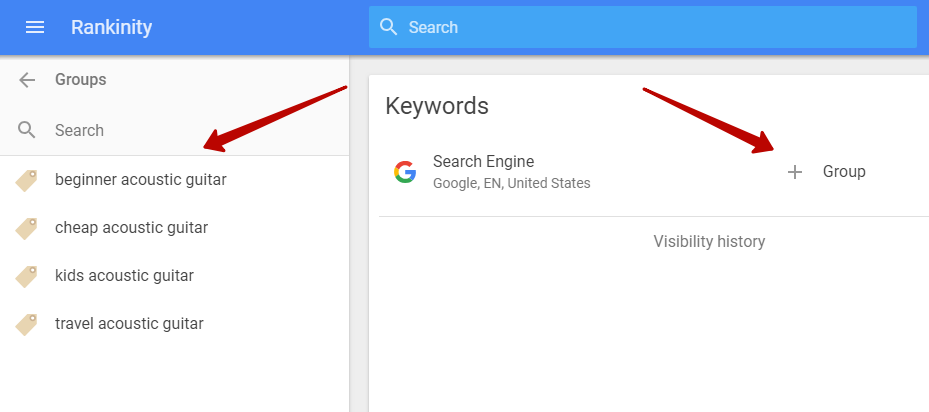This screenshot has height=412, width=929.
Task: Select the travel acoustic guitar group
Action: point(174,324)
